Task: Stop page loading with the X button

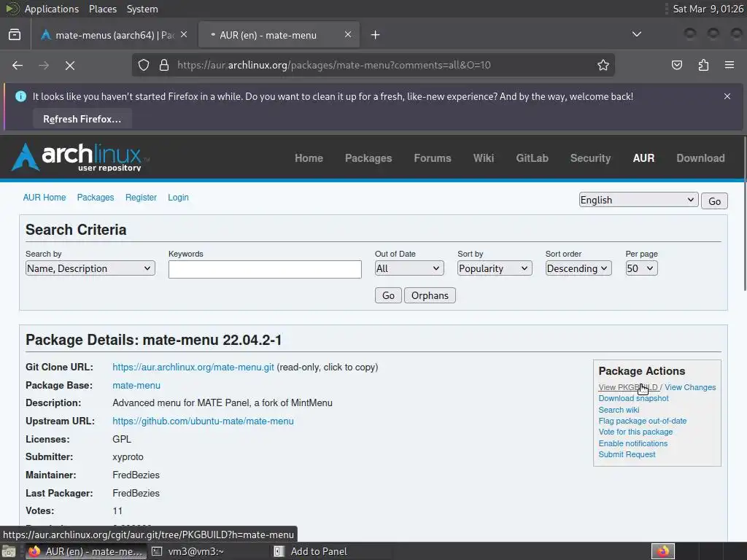Action: tap(70, 65)
